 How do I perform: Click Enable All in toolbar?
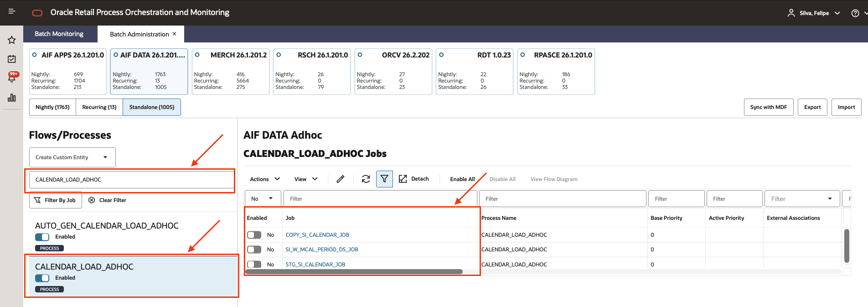[462, 179]
